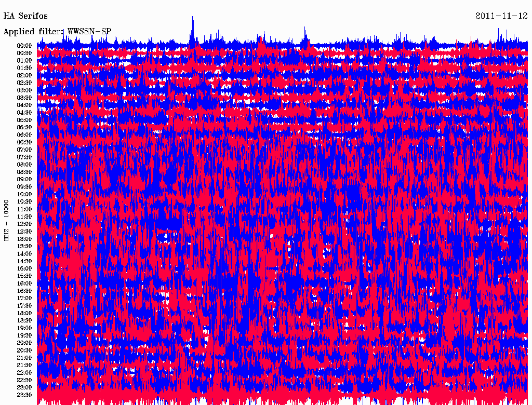The height and width of the screenshot is (405, 532).
Task: Select the 02:00 time label
Action: pyautogui.click(x=24, y=76)
